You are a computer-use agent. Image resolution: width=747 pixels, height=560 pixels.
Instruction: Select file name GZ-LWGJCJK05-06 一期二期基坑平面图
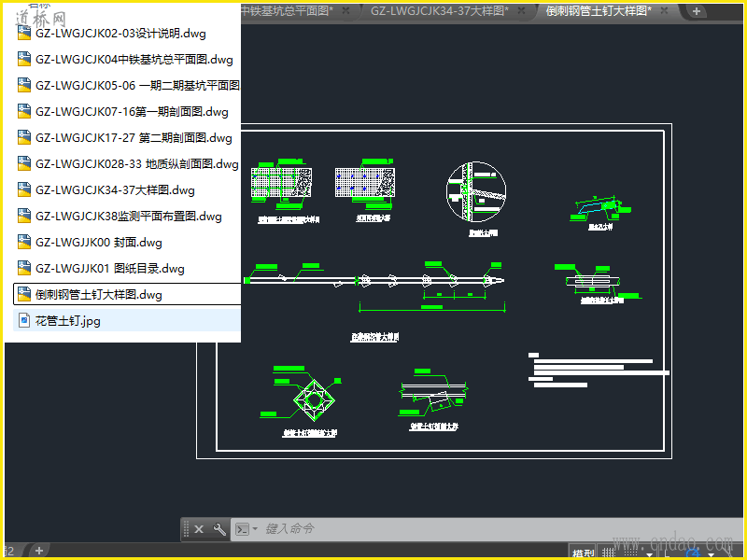pyautogui.click(x=137, y=86)
